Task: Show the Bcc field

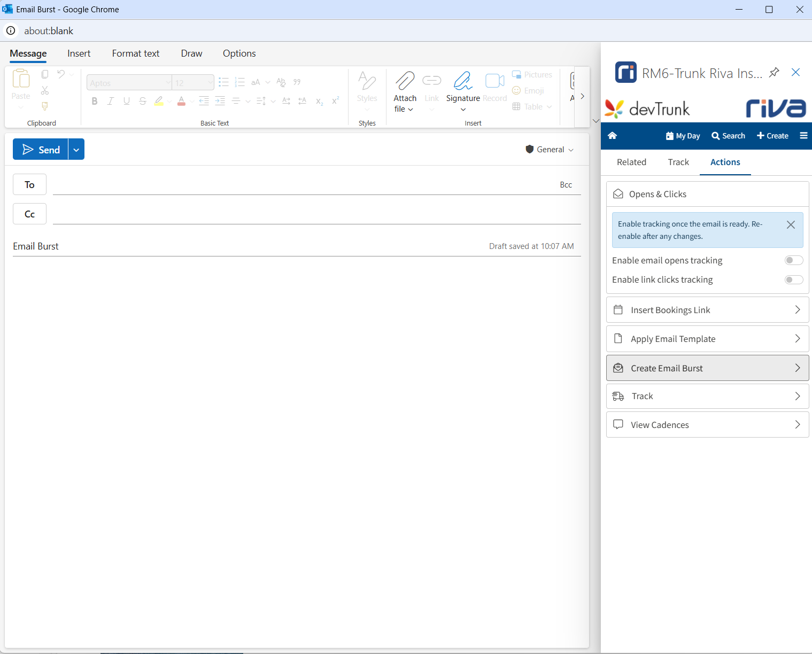Action: pyautogui.click(x=566, y=185)
